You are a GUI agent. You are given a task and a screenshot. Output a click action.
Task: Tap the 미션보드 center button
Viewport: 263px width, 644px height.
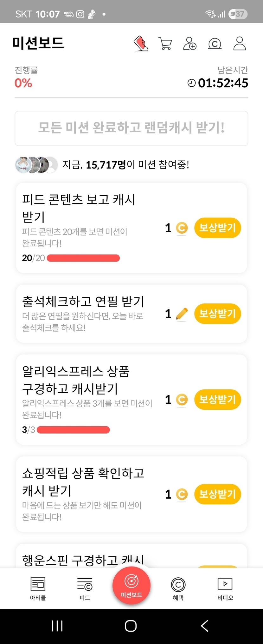[131, 585]
